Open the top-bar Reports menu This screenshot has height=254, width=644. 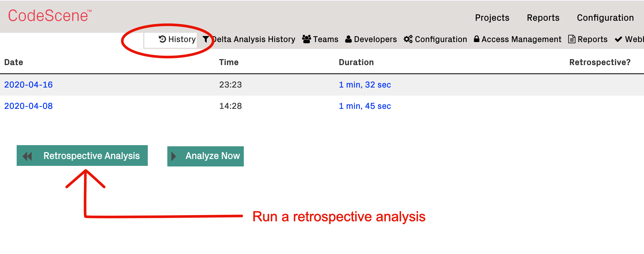tap(543, 18)
